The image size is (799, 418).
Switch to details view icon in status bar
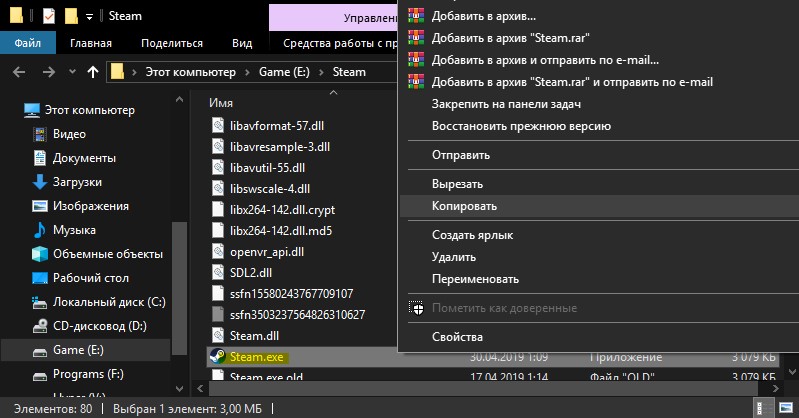(x=764, y=408)
